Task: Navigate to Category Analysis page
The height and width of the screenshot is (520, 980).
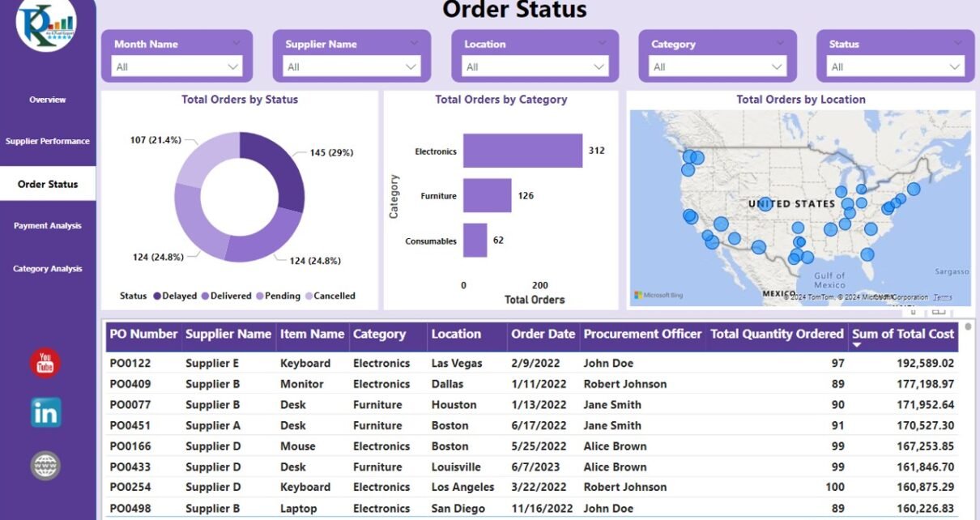Action: pyautogui.click(x=48, y=269)
